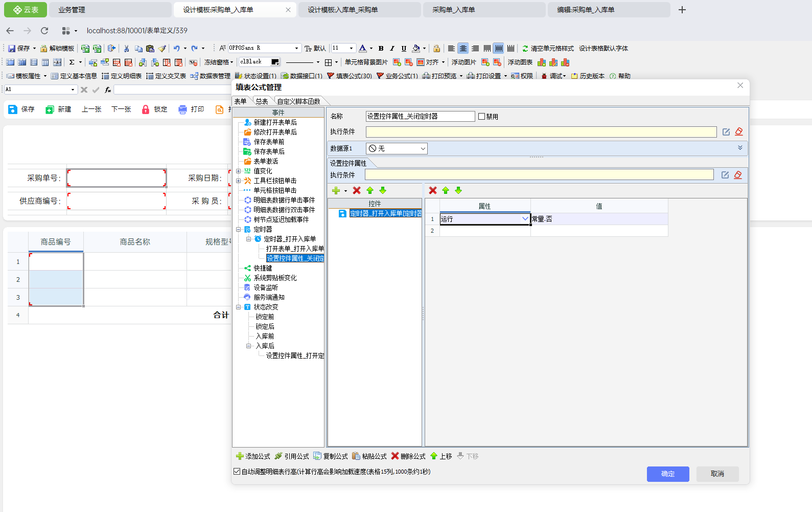
Task: Click the 名称 input field
Action: pyautogui.click(x=420, y=117)
